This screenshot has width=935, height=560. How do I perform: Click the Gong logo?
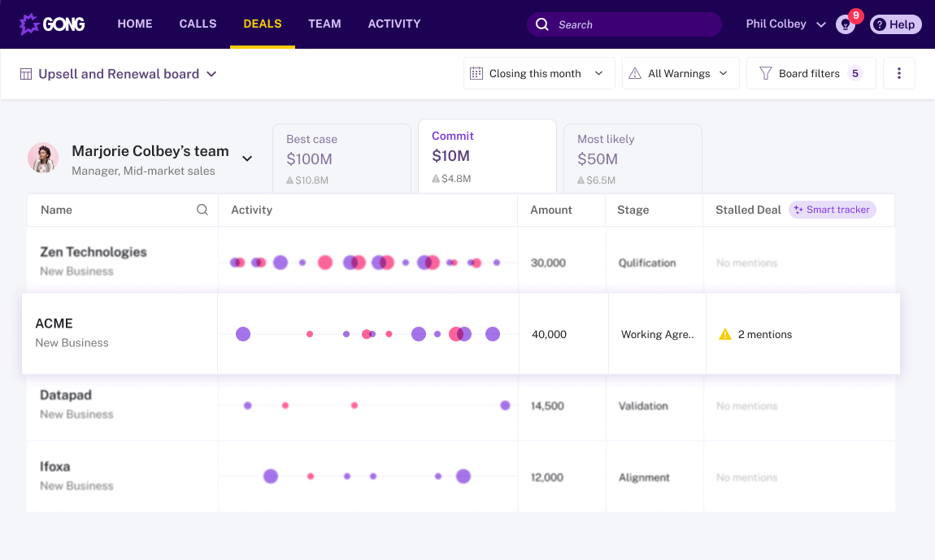(52, 24)
